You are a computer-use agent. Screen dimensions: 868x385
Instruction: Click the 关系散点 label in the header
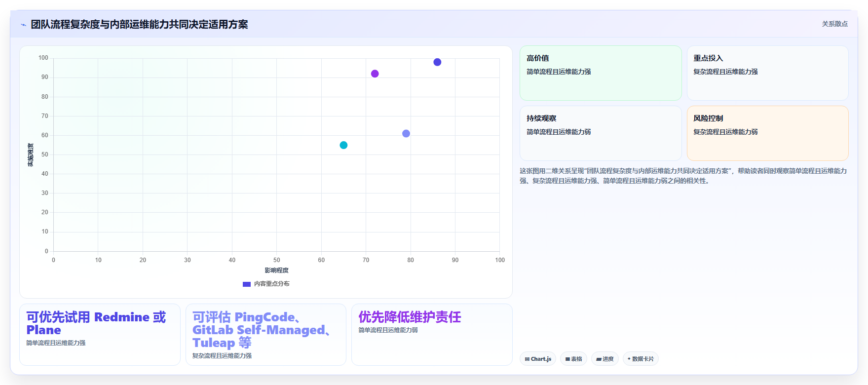[x=834, y=24]
